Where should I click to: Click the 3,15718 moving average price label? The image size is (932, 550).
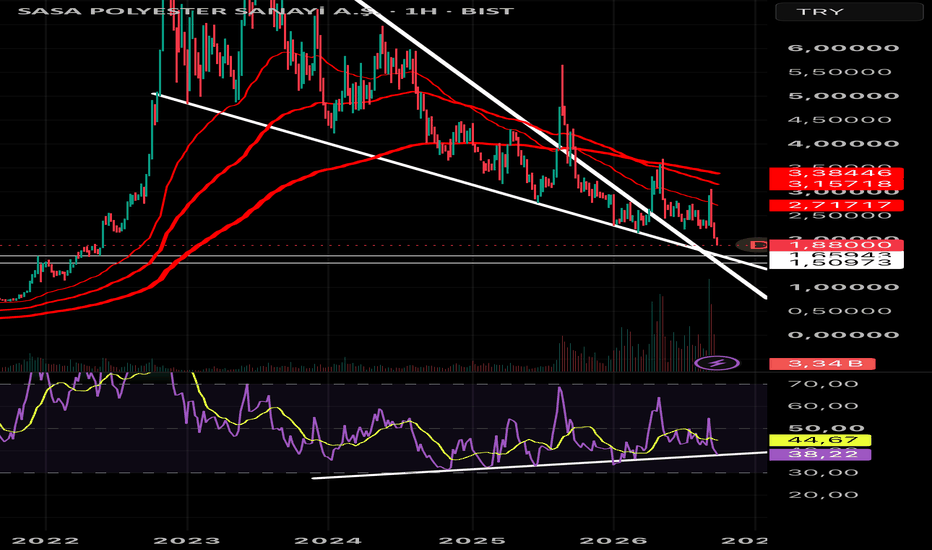click(x=836, y=184)
